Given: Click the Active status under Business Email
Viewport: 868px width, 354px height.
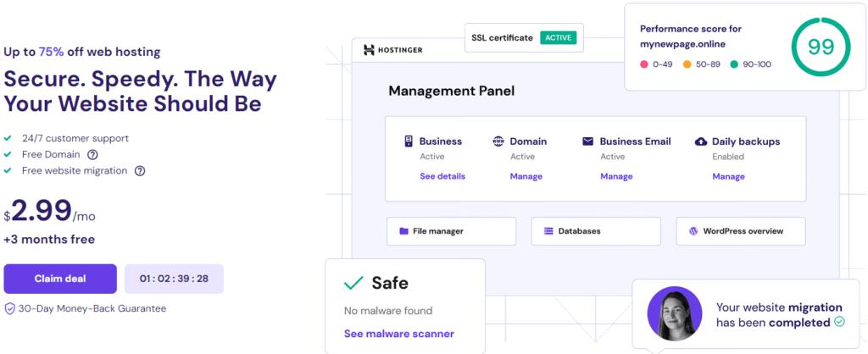Looking at the screenshot, I should [x=612, y=157].
